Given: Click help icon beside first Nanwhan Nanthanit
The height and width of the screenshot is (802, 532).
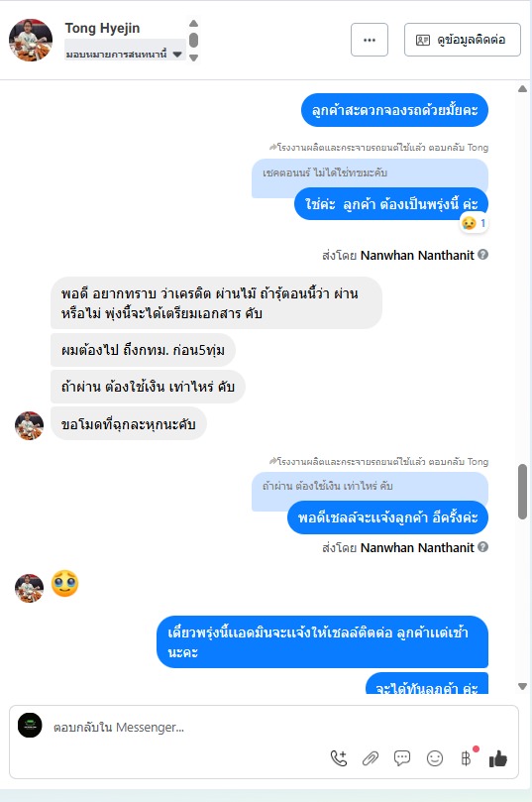Looking at the screenshot, I should click(x=482, y=254).
